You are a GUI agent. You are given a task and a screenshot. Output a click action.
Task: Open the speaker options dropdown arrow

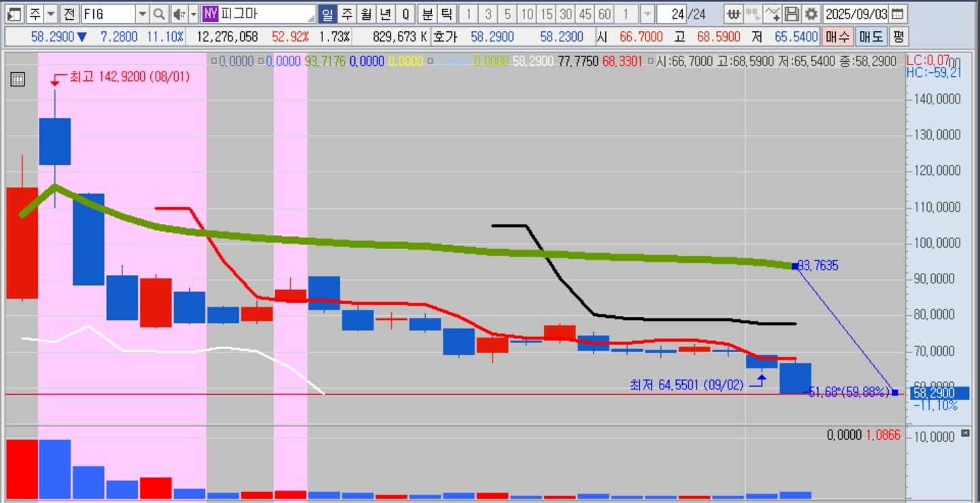pos(193,14)
